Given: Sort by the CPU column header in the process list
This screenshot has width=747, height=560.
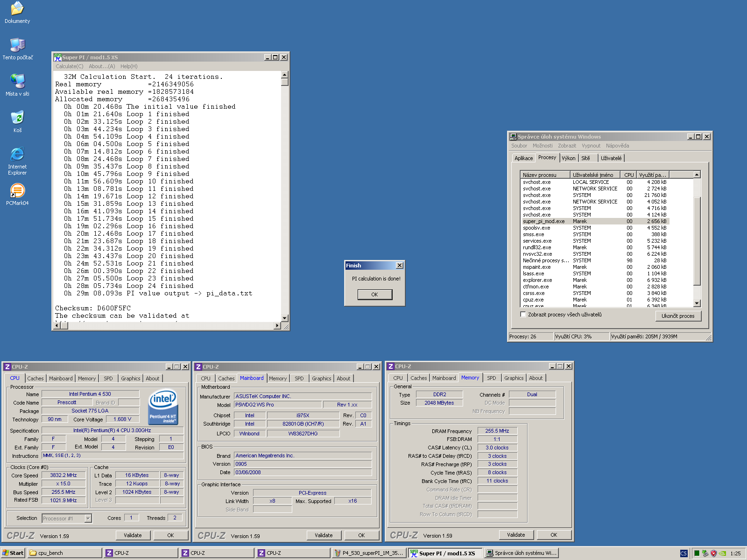Looking at the screenshot, I should (629, 175).
